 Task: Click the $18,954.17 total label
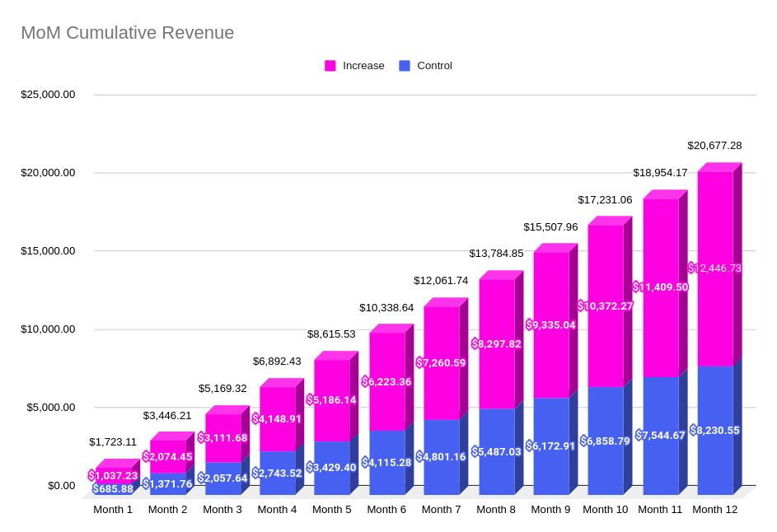661,173
